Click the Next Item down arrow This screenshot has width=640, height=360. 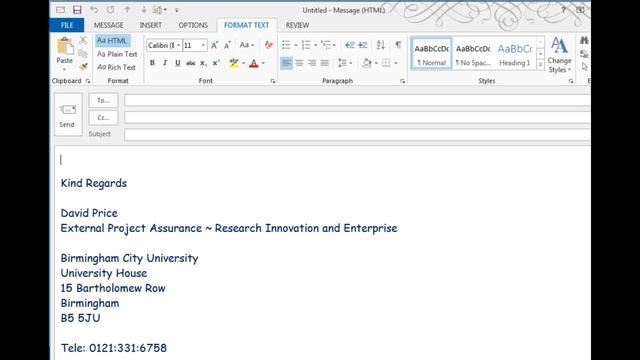point(144,9)
